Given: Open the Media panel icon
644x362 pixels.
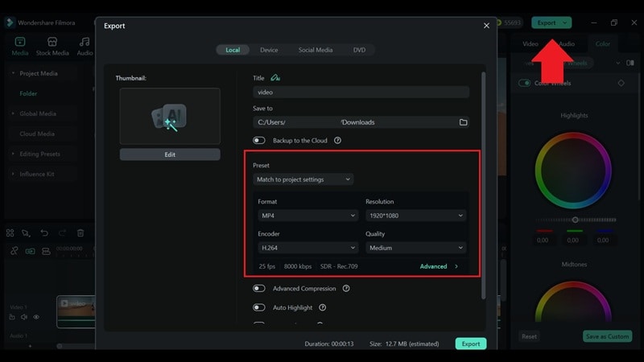Looking at the screenshot, I should click(x=19, y=42).
